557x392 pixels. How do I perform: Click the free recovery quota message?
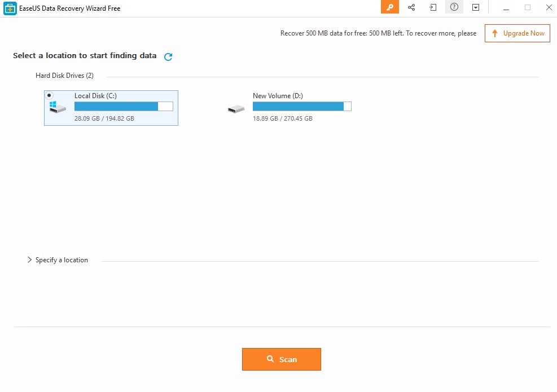[x=378, y=33]
